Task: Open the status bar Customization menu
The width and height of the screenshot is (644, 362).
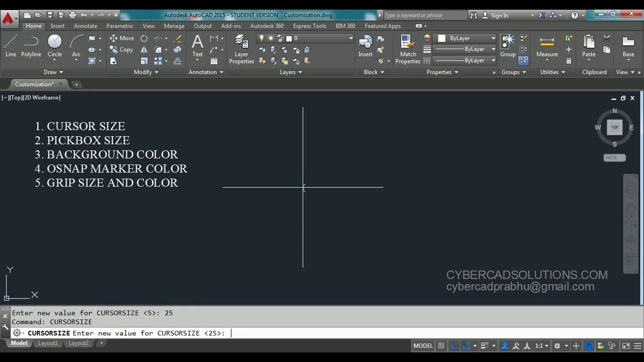Action: (638, 346)
